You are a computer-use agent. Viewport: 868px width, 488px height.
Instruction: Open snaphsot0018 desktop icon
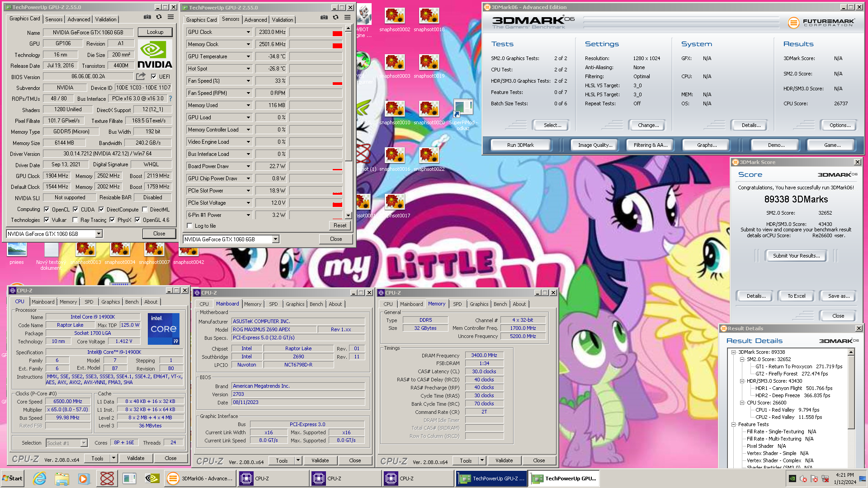(429, 20)
